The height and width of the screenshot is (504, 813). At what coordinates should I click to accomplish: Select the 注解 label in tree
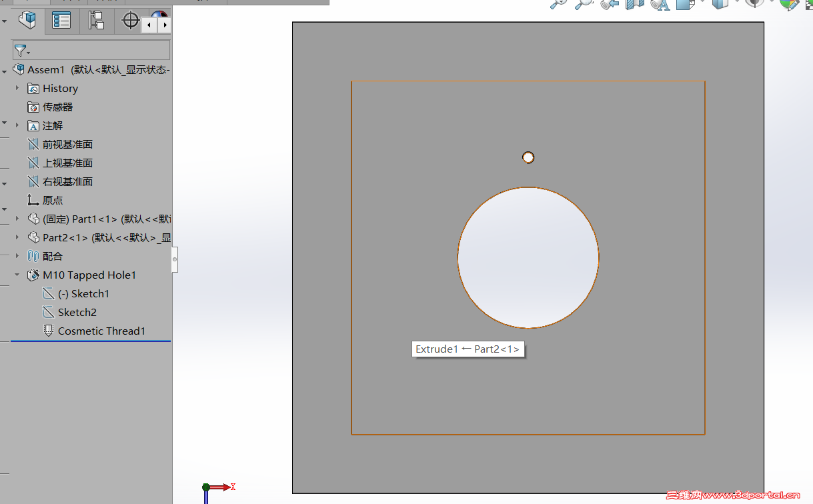pos(53,126)
